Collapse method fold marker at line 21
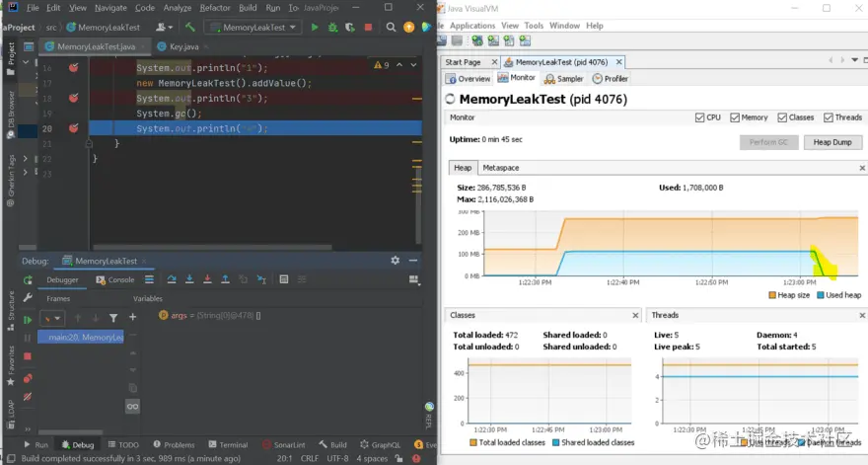This screenshot has width=868, height=465. (x=89, y=143)
